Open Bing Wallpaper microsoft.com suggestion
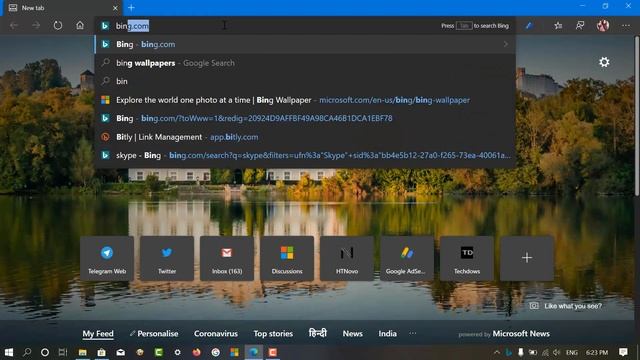The height and width of the screenshot is (360, 640). pyautogui.click(x=304, y=100)
